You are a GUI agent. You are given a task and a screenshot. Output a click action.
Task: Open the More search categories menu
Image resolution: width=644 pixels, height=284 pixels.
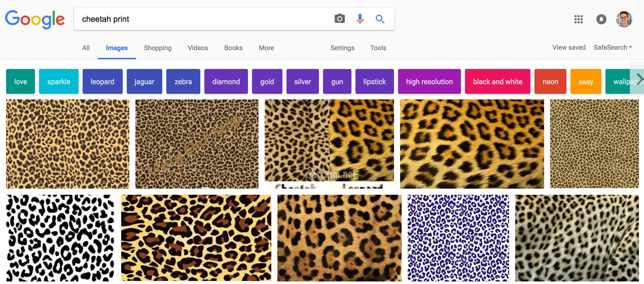[x=266, y=48]
